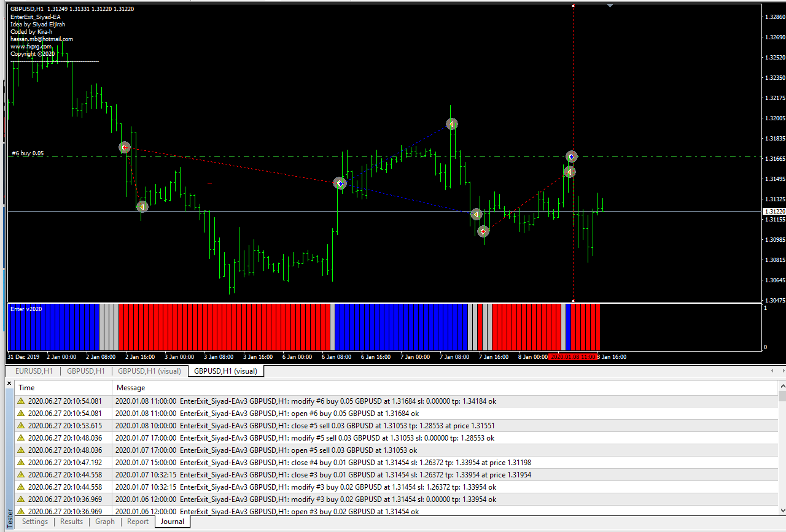Switch to the Results tab
The image size is (786, 532).
[x=71, y=522]
